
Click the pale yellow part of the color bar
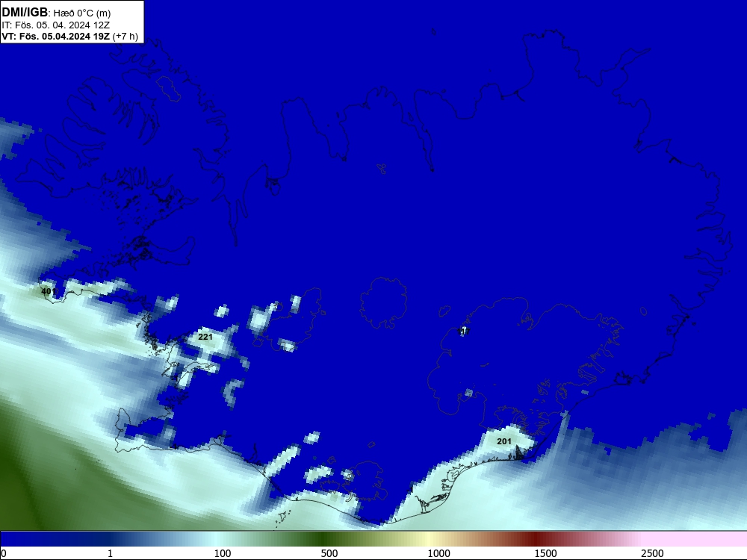(429, 539)
